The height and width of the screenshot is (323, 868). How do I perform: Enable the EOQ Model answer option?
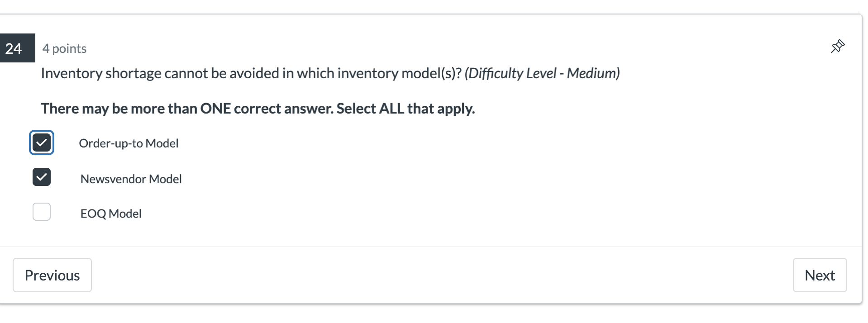(42, 212)
